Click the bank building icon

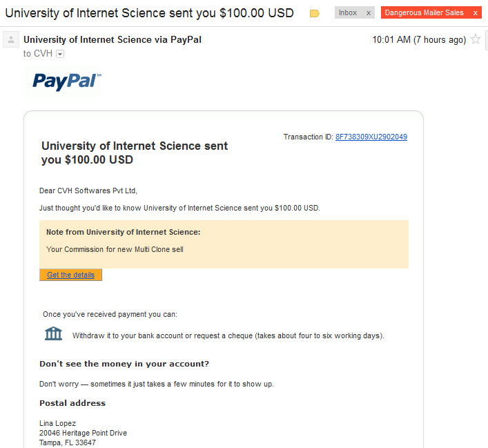click(x=53, y=333)
